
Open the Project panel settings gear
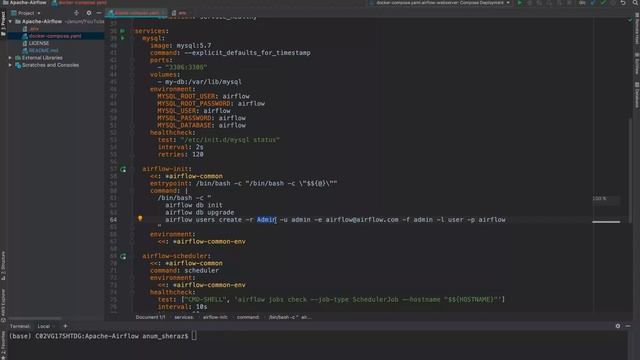89,13
